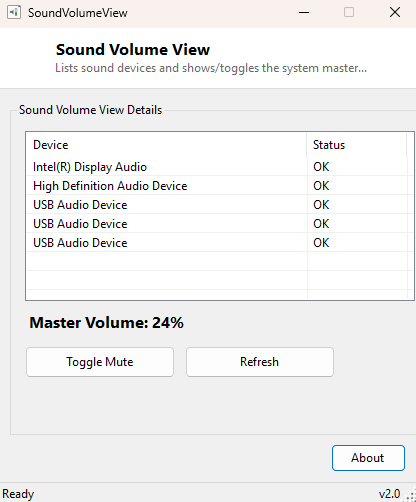Click the Toggle Mute button

pos(100,362)
